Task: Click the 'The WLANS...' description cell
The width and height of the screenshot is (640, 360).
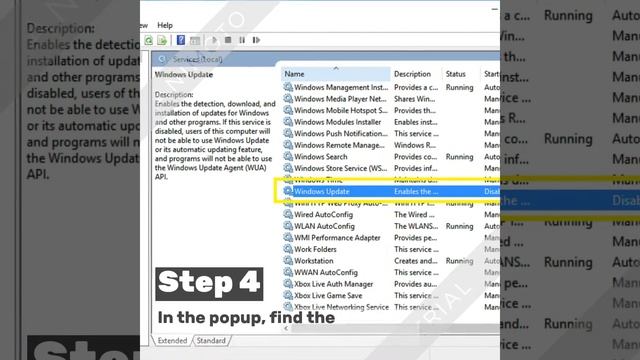Action: [416, 226]
